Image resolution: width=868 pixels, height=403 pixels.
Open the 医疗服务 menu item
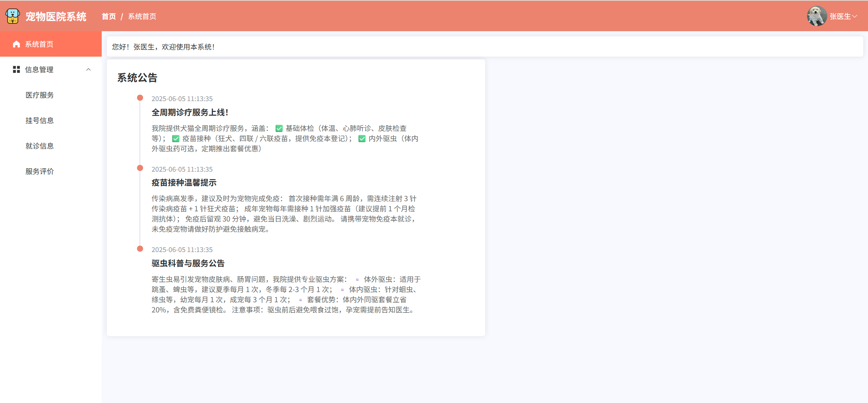[40, 95]
